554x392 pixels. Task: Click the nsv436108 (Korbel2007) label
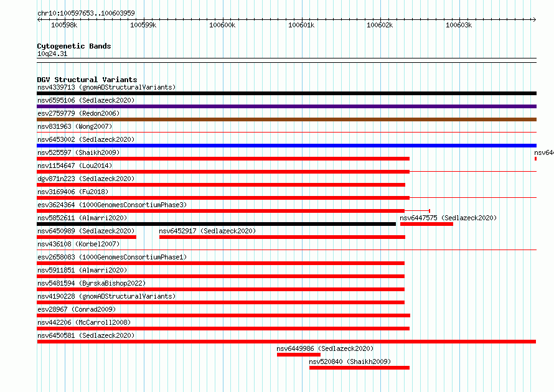[x=78, y=244]
